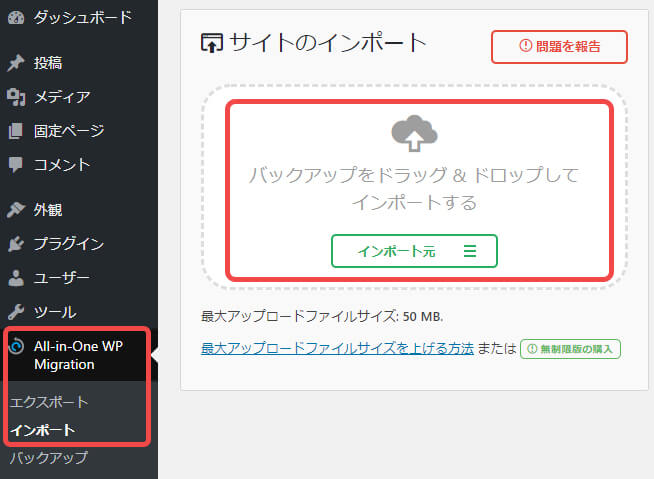
Task: Click the cloud upload icon
Action: click(x=414, y=133)
